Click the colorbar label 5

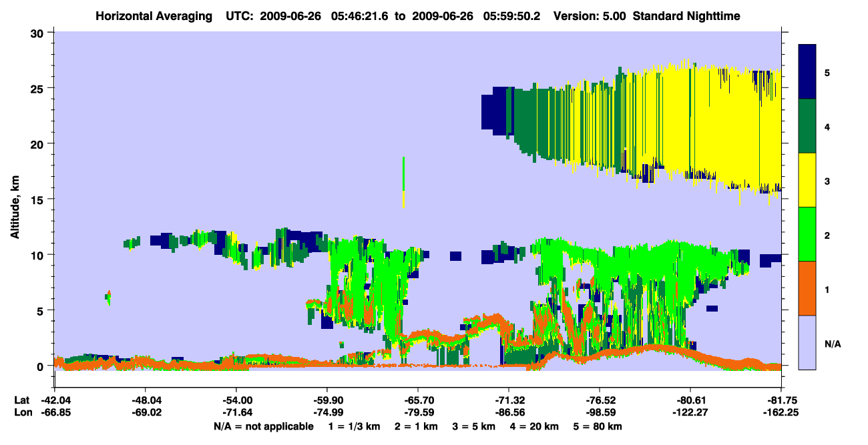pyautogui.click(x=827, y=72)
